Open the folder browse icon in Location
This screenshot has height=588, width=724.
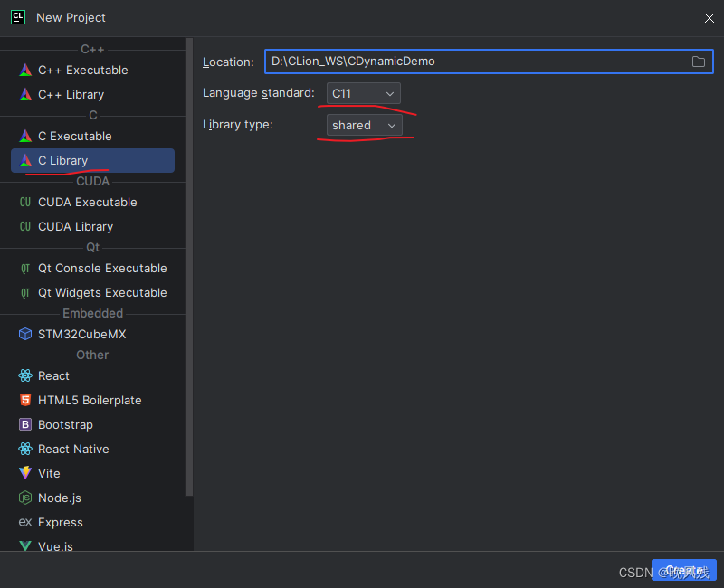point(698,62)
